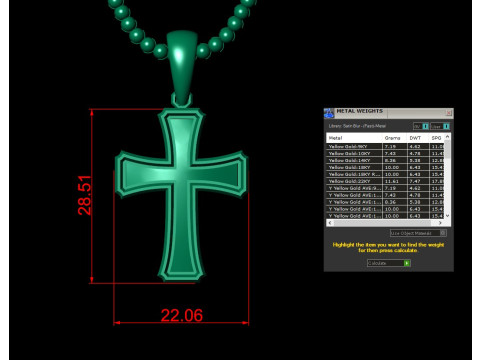
Task: Click the horizontal scroll right arrow
Action: pos(440,223)
